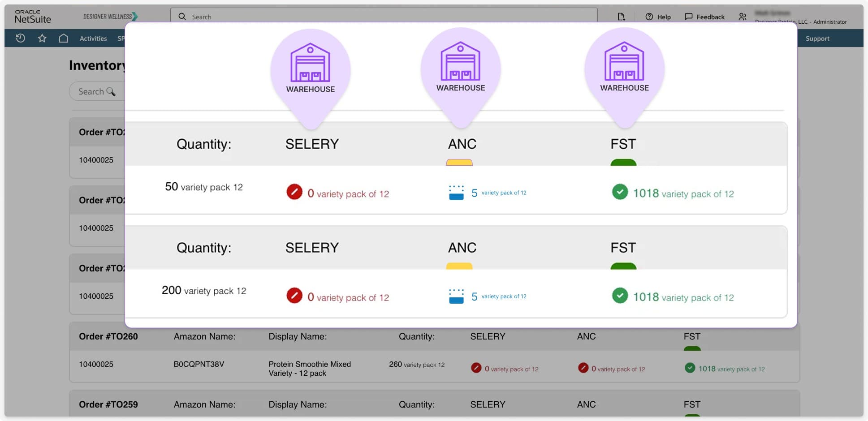
Task: Click the Home icon in navigation bar
Action: coord(63,38)
